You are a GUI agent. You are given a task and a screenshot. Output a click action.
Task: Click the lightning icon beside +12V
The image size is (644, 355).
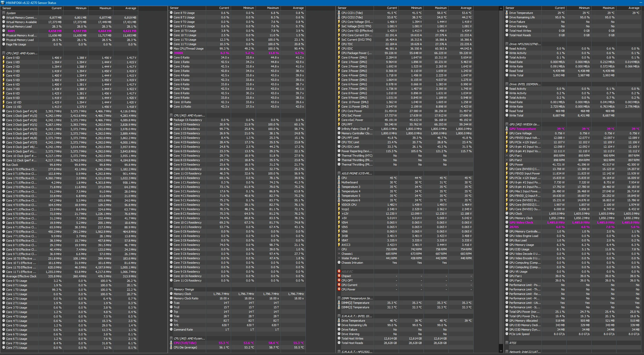tap(339, 214)
